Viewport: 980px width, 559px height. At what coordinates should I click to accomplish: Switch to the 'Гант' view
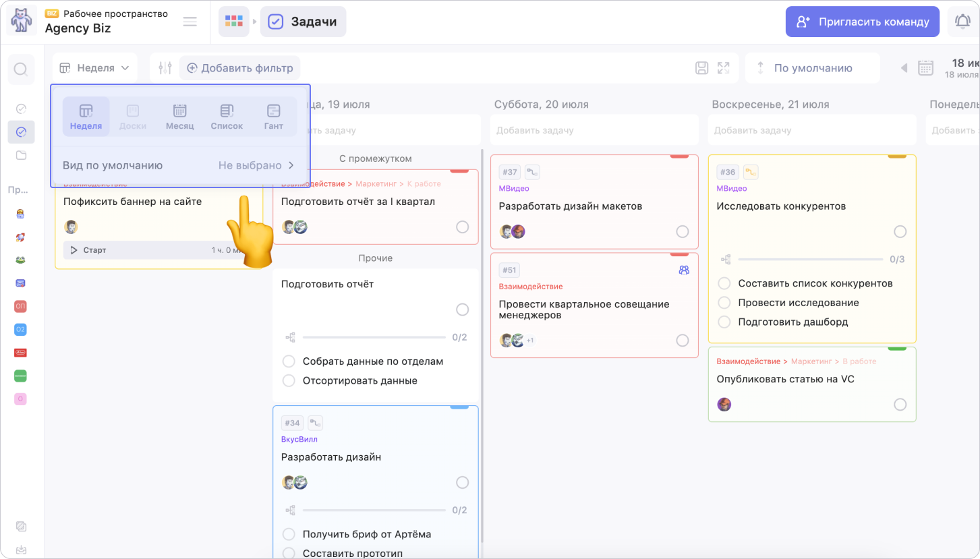click(x=273, y=117)
